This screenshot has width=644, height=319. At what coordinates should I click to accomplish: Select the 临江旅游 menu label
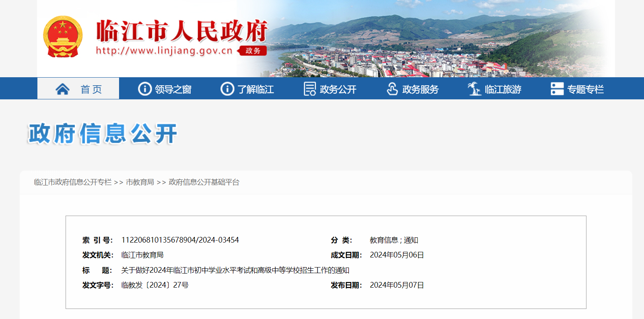click(x=503, y=89)
